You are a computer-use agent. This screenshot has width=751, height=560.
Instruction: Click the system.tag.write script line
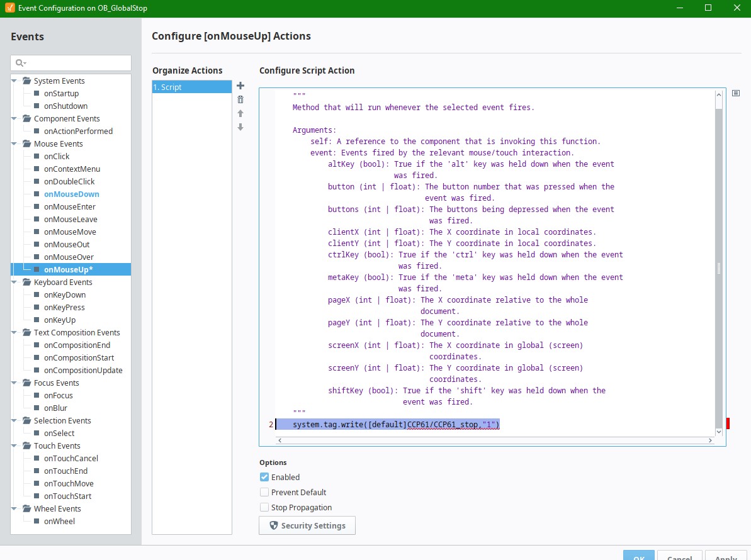click(x=395, y=425)
